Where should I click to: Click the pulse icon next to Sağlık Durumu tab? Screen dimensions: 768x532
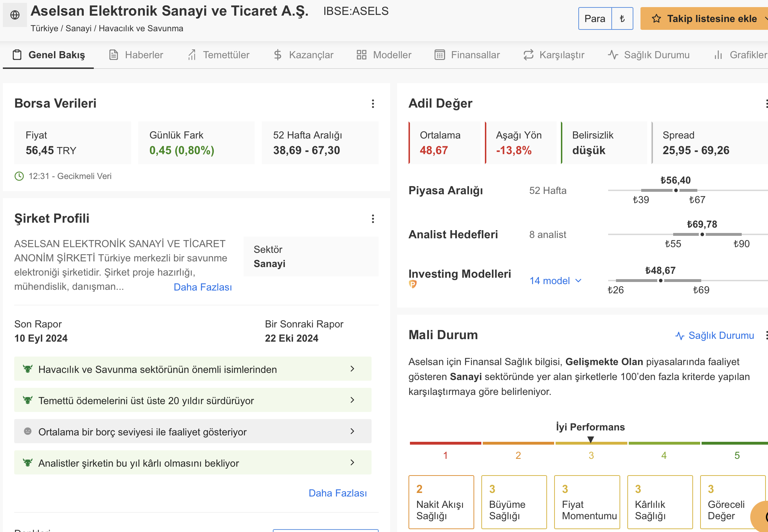613,55
